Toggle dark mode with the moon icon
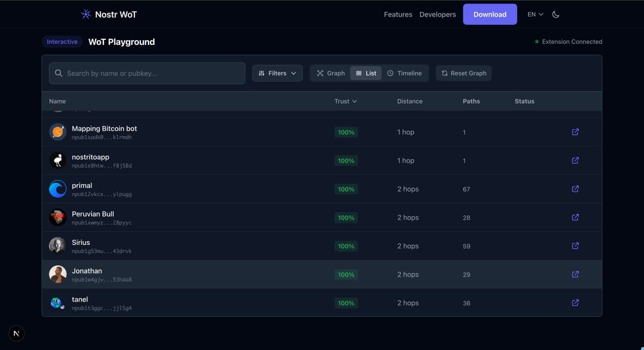Viewport: 644px width, 350px height. tap(555, 14)
